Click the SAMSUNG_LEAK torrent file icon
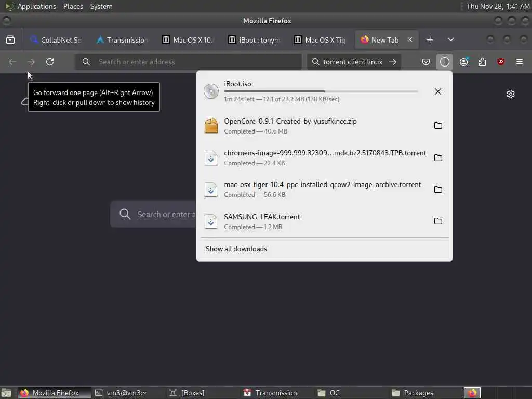Viewport: 532px width, 399px height. pos(211,221)
